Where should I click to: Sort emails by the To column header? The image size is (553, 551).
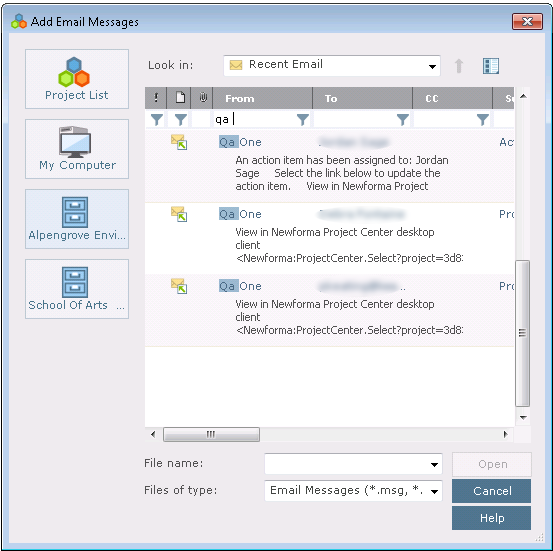363,98
